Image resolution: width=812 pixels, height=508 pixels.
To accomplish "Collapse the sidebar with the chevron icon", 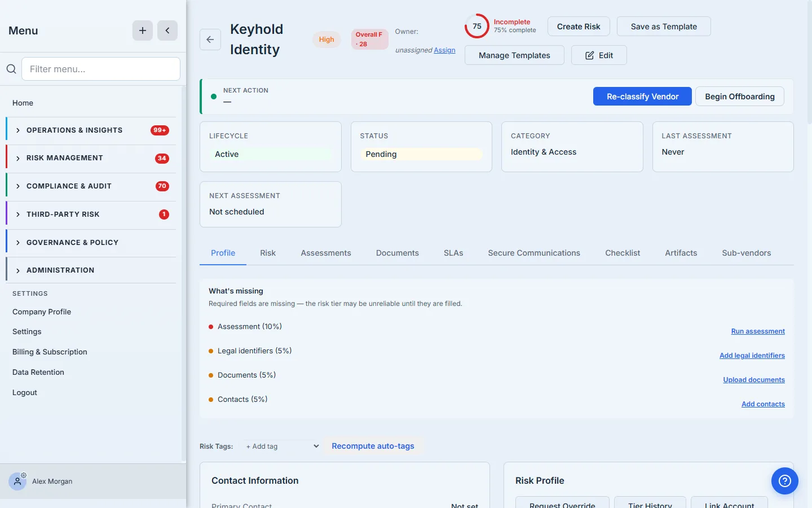I will [167, 30].
